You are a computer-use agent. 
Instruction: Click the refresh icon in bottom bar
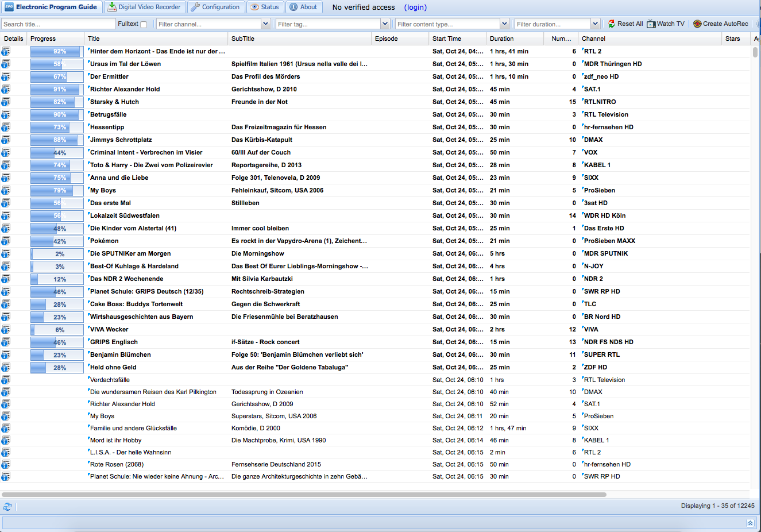pyautogui.click(x=7, y=507)
